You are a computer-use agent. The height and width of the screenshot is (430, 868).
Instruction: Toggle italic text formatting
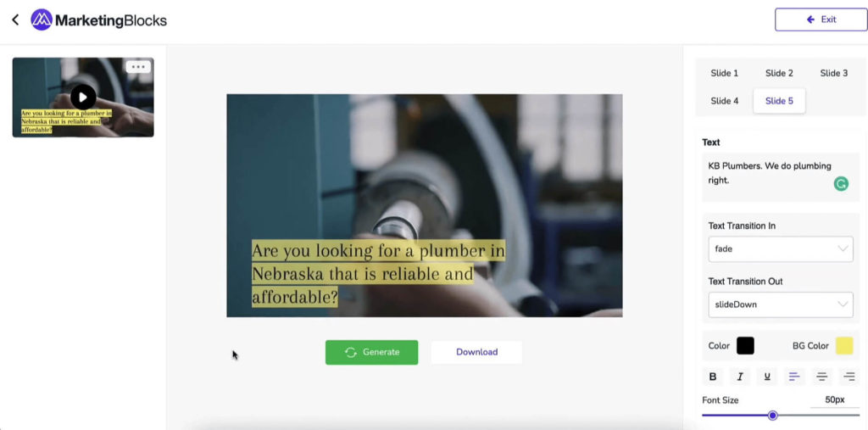click(739, 377)
